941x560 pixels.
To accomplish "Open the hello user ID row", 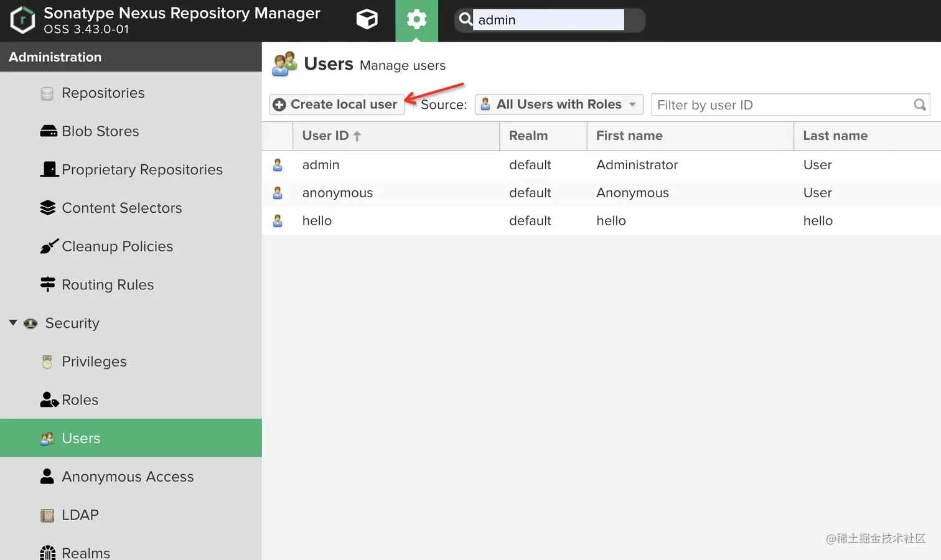I will tap(601, 221).
